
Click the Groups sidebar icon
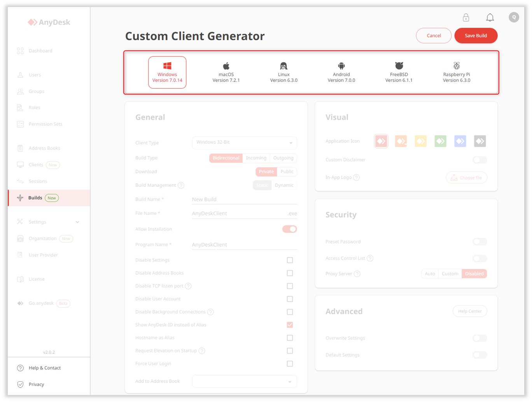pos(20,91)
